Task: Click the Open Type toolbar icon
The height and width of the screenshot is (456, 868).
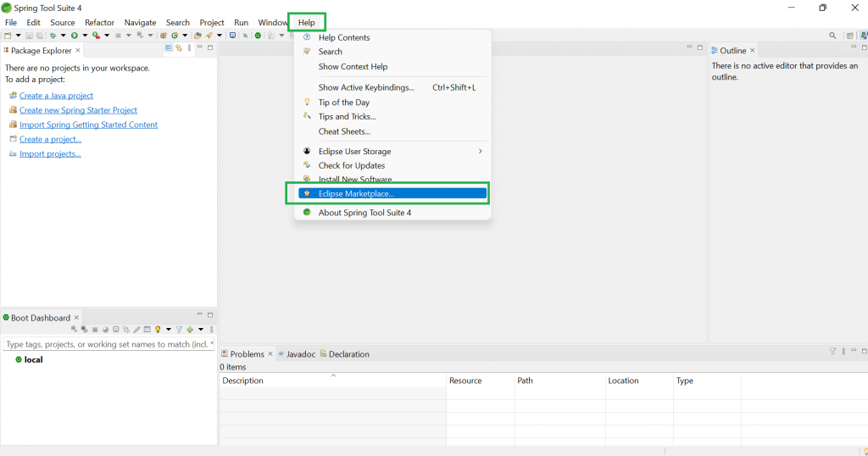Action: click(198, 36)
